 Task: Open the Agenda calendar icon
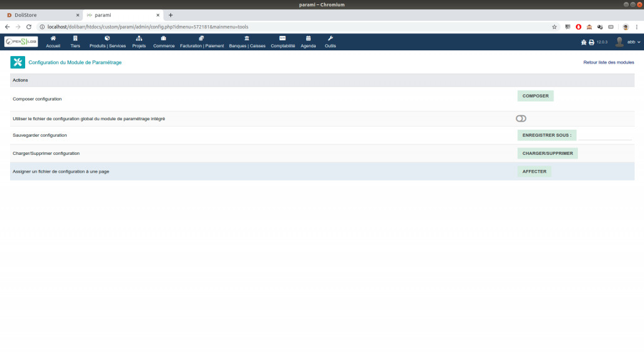point(308,38)
